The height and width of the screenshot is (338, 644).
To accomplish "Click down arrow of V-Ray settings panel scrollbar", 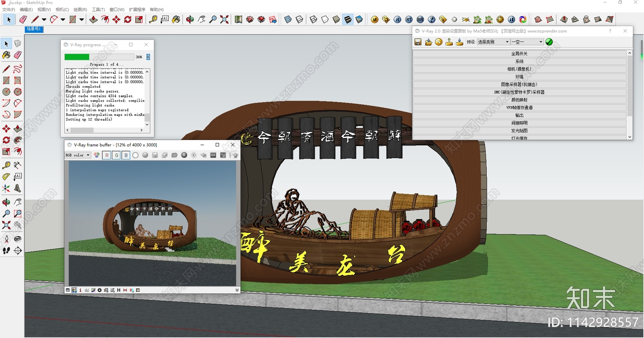I will pyautogui.click(x=630, y=137).
